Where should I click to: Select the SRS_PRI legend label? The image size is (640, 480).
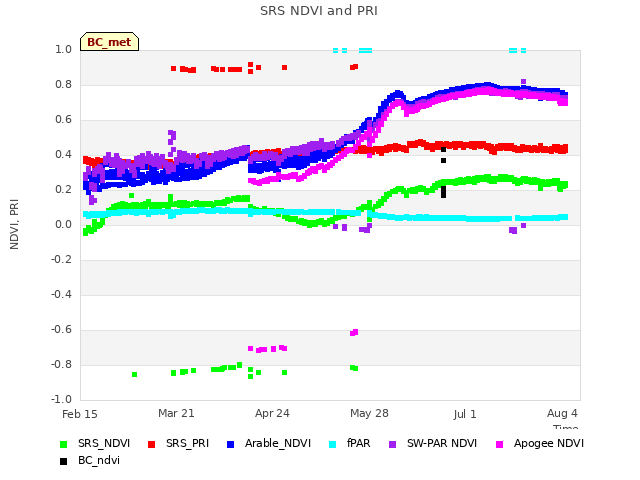[187, 444]
